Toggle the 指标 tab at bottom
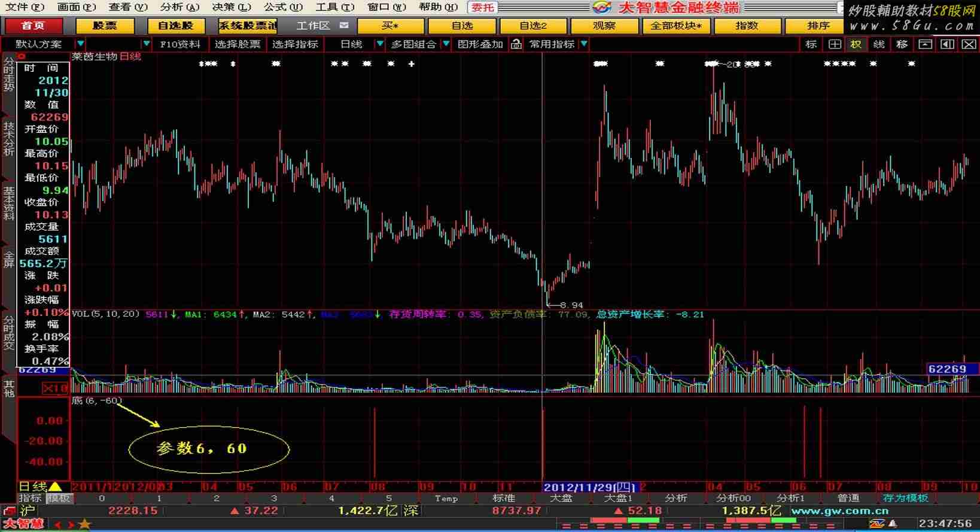The width and height of the screenshot is (980, 532). point(30,498)
